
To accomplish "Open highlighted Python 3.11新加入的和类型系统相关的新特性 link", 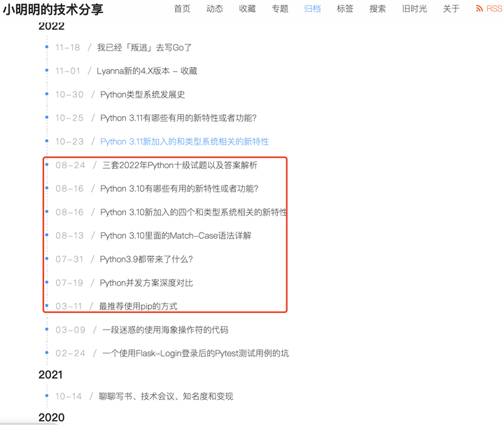I will click(x=185, y=141).
